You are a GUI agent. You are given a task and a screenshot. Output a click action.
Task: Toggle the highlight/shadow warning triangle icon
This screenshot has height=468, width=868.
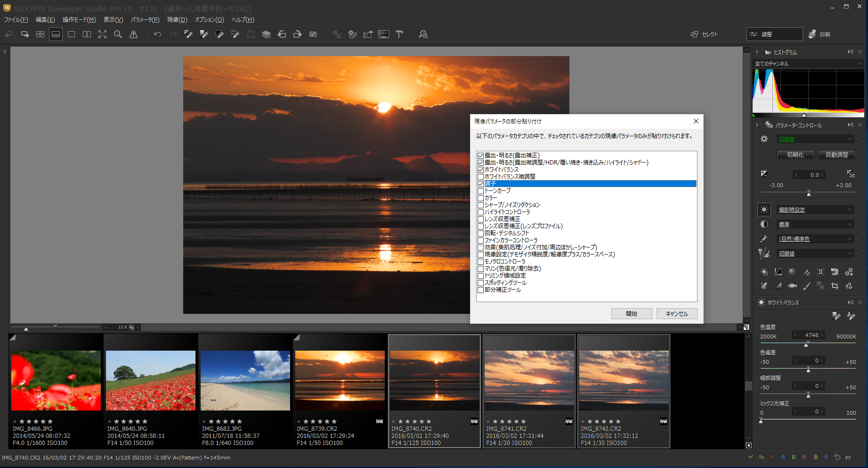134,34
